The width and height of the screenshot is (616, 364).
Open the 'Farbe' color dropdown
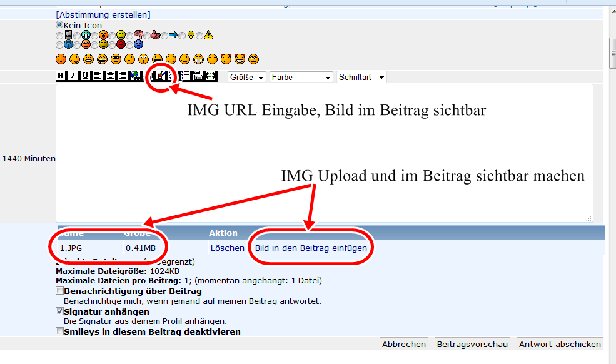point(301,77)
